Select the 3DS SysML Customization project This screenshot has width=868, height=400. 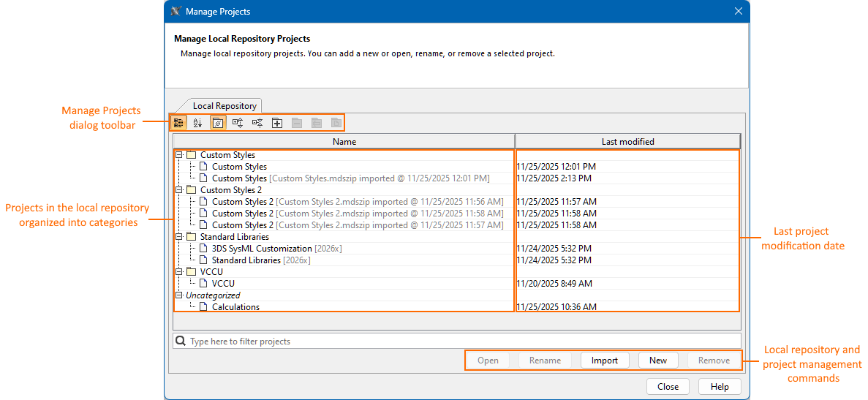262,249
